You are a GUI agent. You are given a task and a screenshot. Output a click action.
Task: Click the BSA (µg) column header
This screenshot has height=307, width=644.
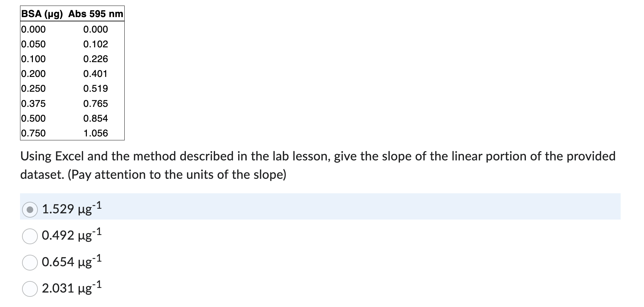click(x=42, y=13)
